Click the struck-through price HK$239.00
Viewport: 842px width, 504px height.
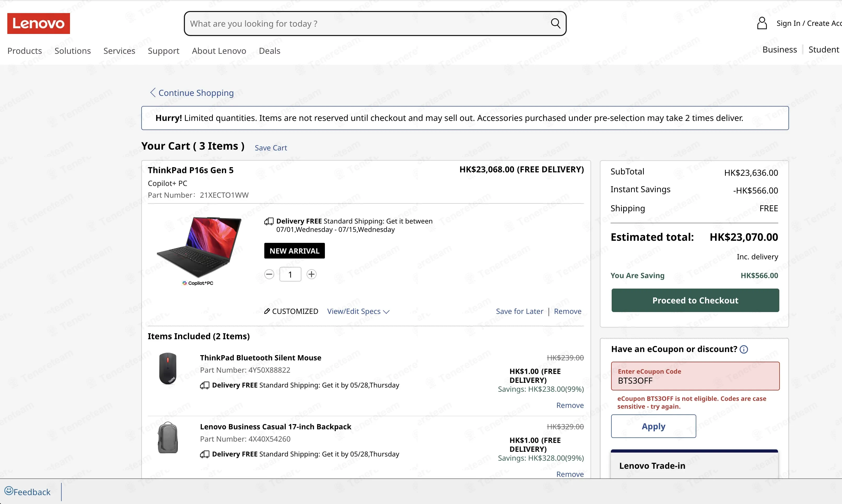565,358
